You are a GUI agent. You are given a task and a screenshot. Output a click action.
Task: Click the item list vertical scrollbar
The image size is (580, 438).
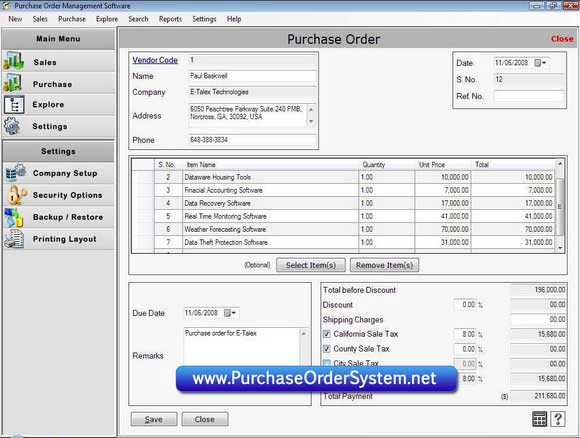560,206
